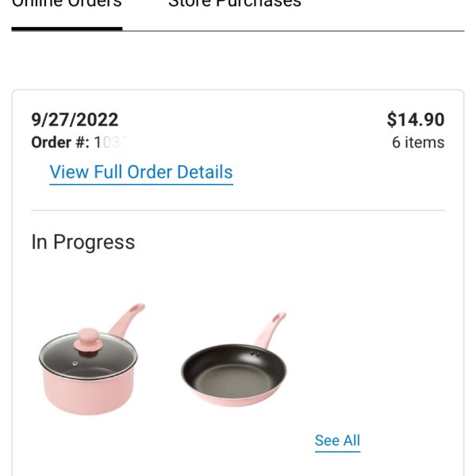Click the In Progress status heading
This screenshot has width=476, height=476.
pyautogui.click(x=83, y=242)
